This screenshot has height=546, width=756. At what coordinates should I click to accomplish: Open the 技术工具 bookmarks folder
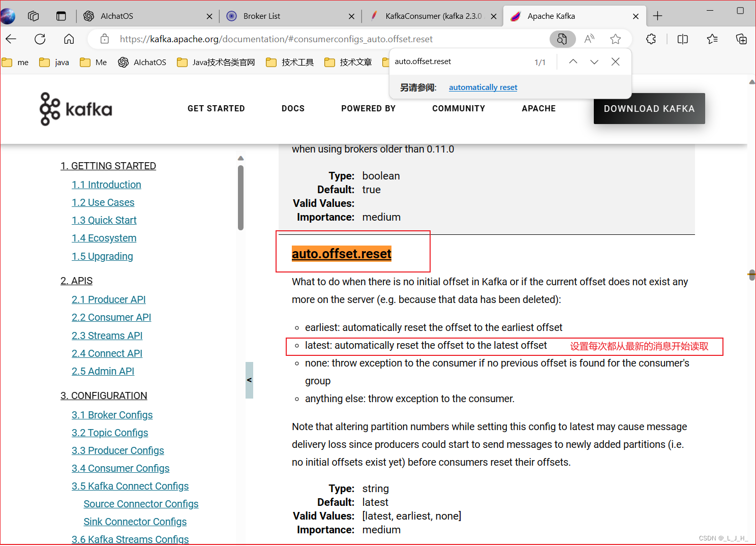pyautogui.click(x=290, y=62)
